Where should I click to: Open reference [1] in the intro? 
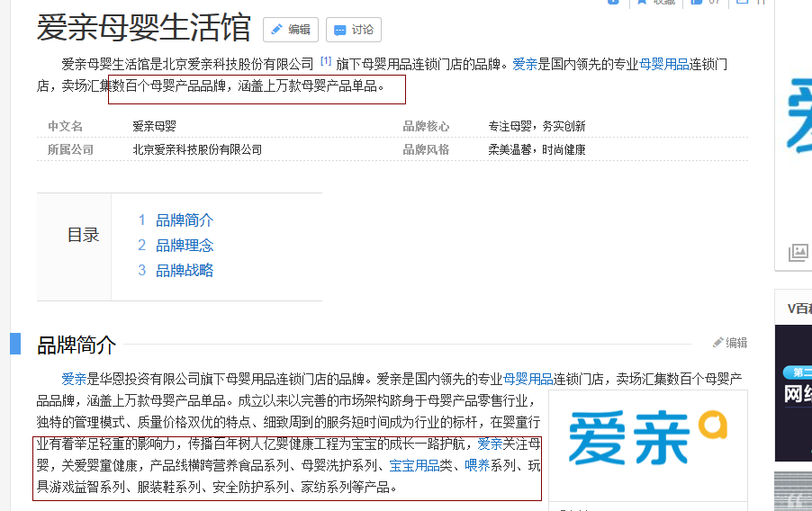tap(326, 61)
